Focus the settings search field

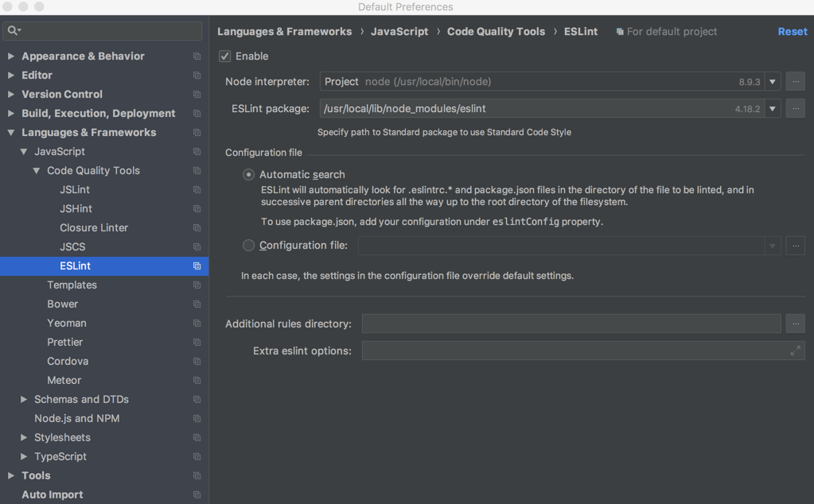(103, 30)
